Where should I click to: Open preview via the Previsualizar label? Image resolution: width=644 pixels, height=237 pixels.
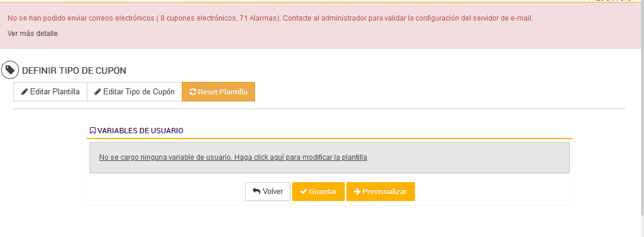(x=385, y=192)
